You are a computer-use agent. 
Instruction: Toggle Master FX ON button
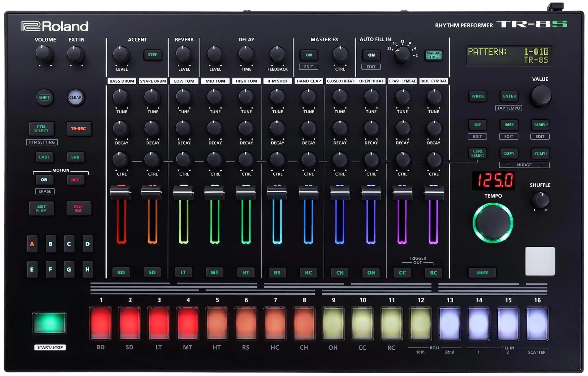309,55
